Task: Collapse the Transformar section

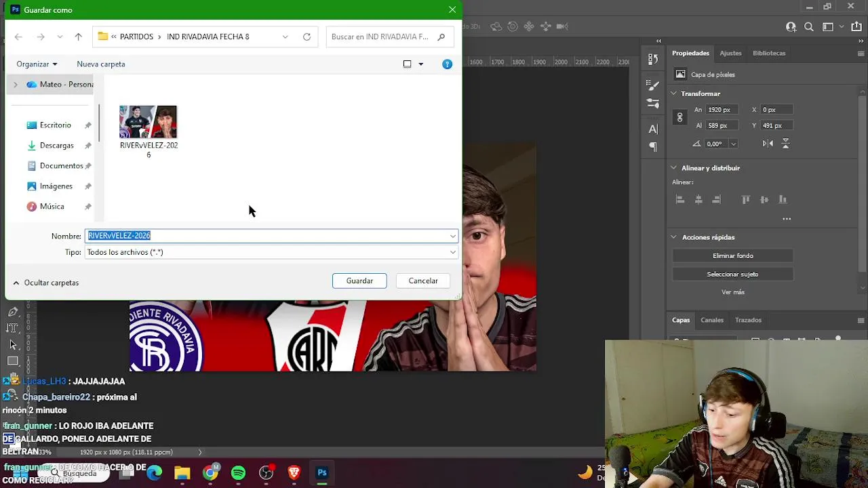Action: (674, 94)
